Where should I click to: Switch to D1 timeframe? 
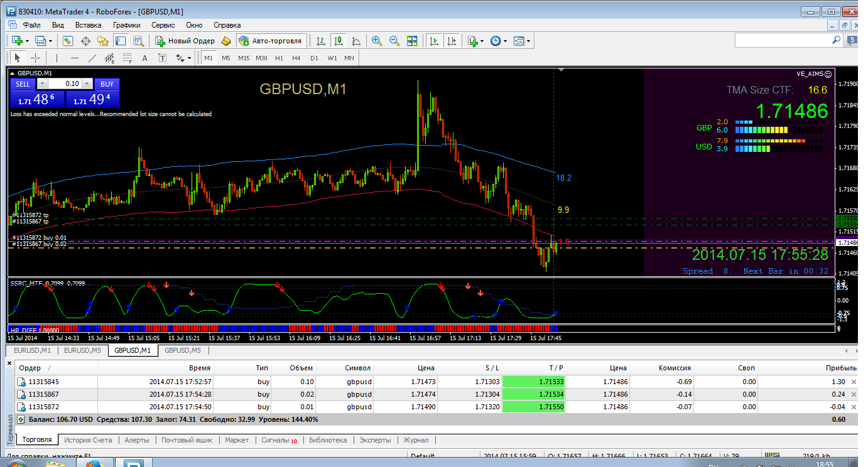coord(314,58)
